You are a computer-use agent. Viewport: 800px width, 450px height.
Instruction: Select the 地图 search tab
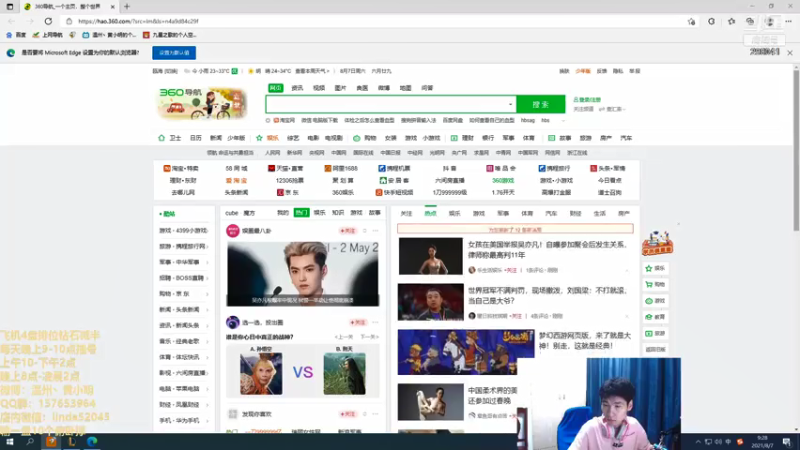(405, 88)
